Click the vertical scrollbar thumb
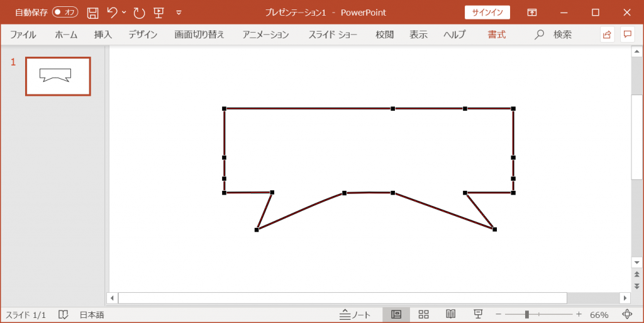This screenshot has height=323, width=644. 636,137
